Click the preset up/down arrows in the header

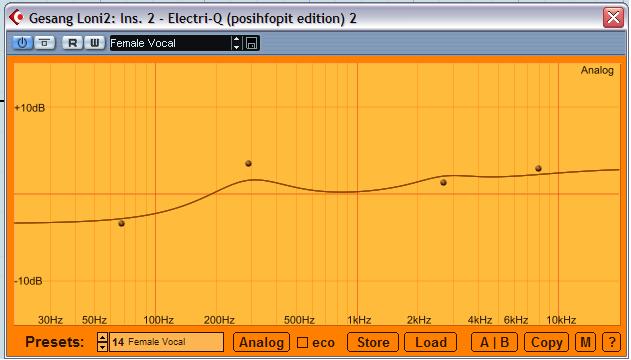coord(237,43)
